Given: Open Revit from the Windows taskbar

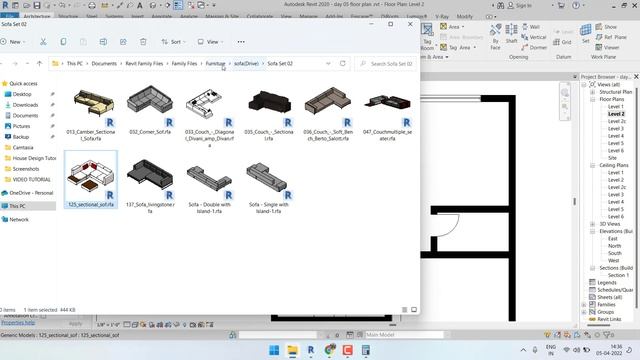Looking at the screenshot, I should pyautogui.click(x=311, y=350).
